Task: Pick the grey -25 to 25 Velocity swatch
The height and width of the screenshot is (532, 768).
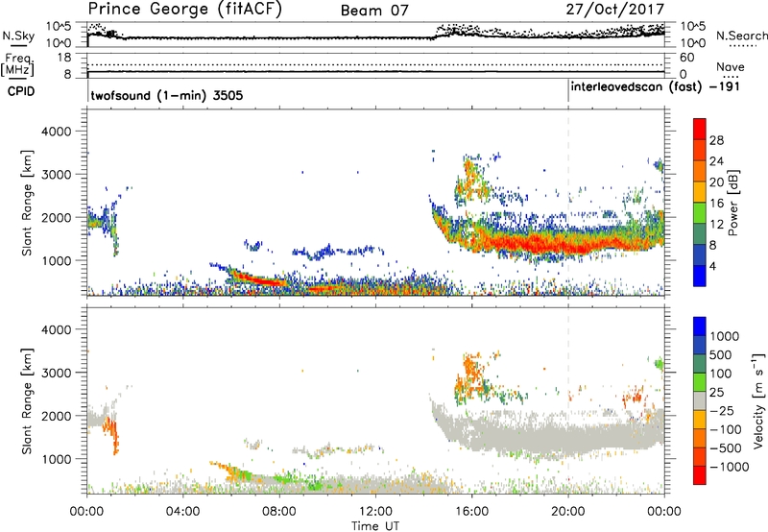Action: pos(700,400)
